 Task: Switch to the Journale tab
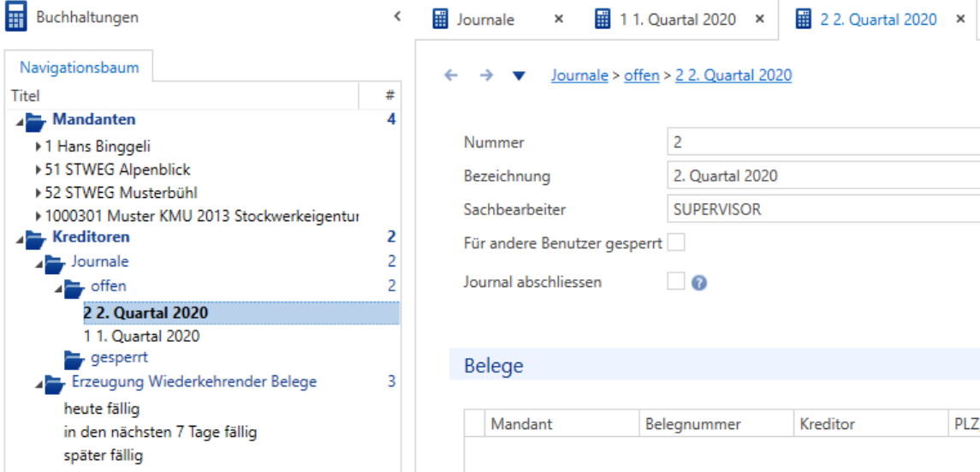485,20
